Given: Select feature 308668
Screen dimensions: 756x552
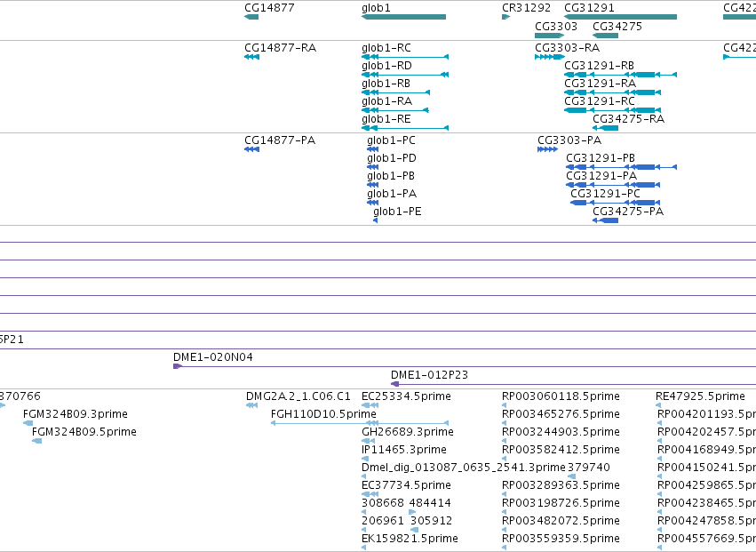Looking at the screenshot, I should click(x=363, y=512).
